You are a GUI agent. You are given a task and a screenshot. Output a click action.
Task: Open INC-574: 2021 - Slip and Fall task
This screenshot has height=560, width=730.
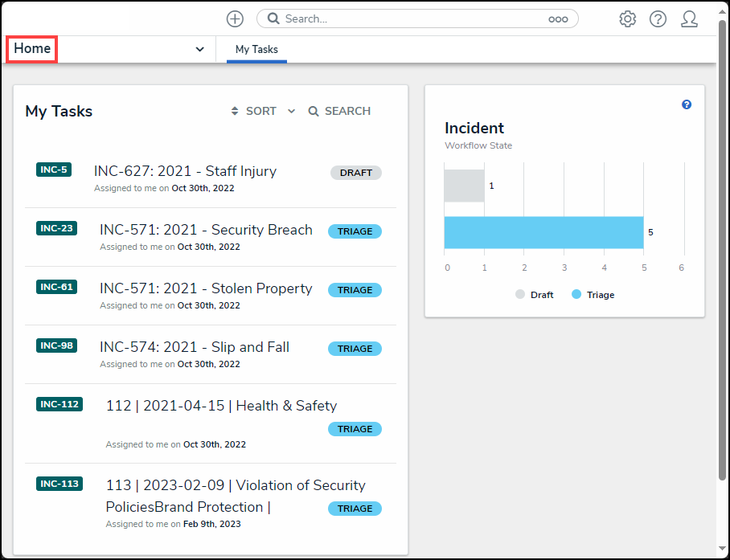[x=195, y=347]
